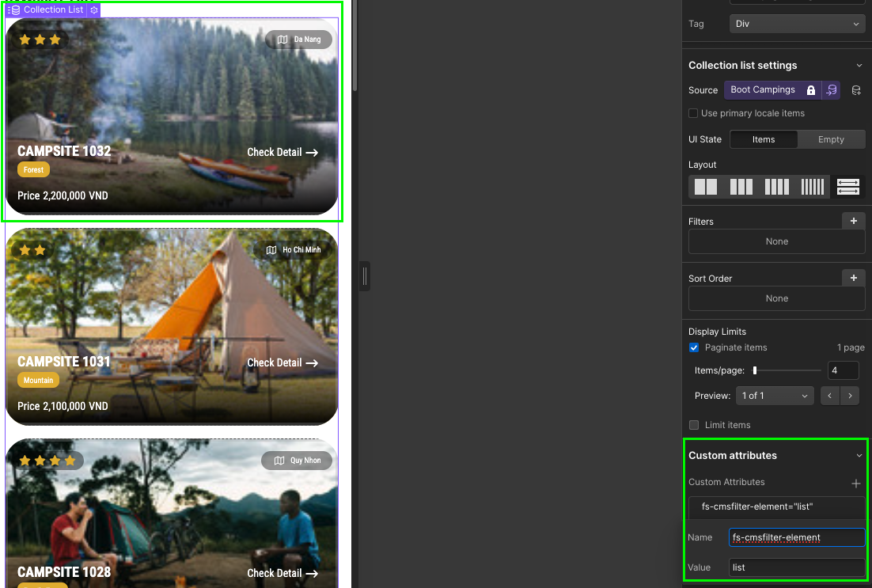Click the Collection List element label

53,10
